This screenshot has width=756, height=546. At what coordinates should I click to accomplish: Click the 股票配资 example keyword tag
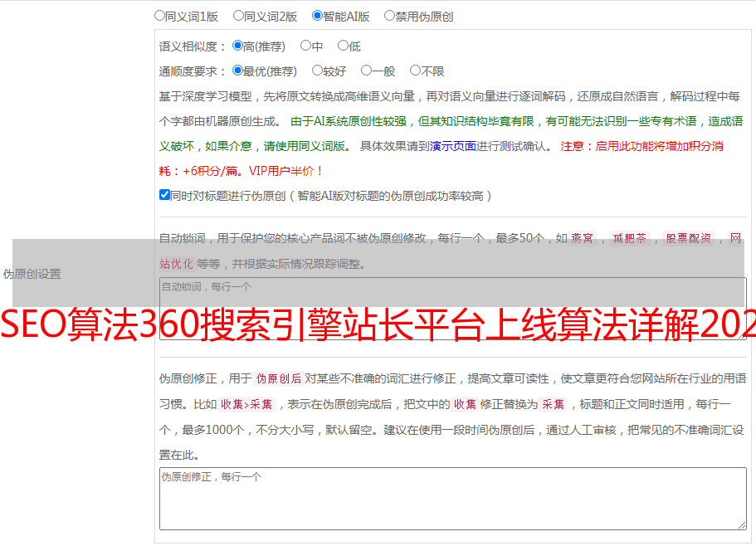pos(688,238)
